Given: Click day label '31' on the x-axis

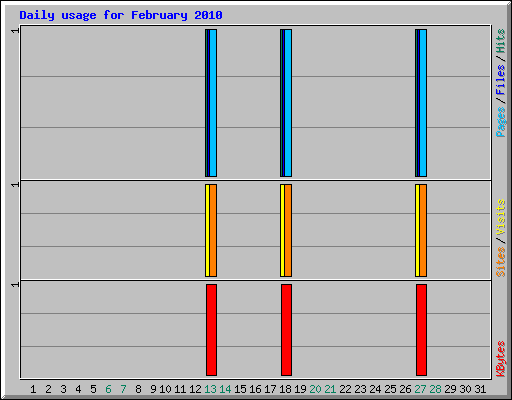Looking at the screenshot, I should pos(480,389).
